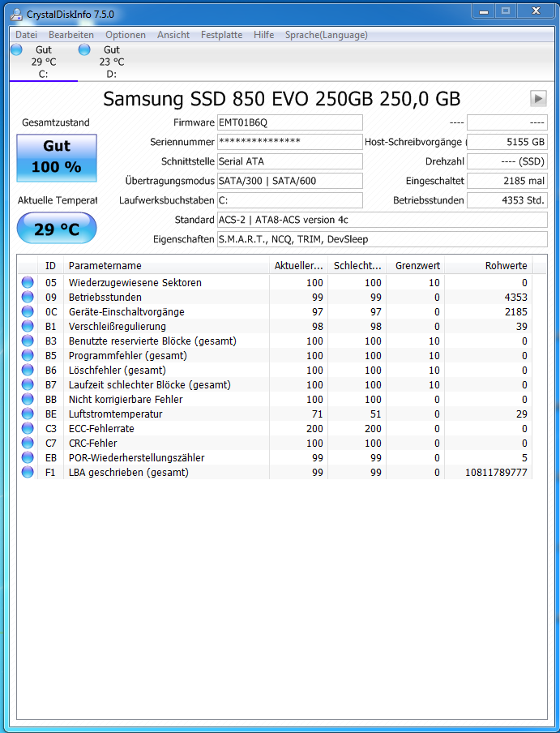Image resolution: width=560 pixels, height=733 pixels.
Task: Click status orb of Wiederzugewiesene Sektoren row
Action: point(28,282)
